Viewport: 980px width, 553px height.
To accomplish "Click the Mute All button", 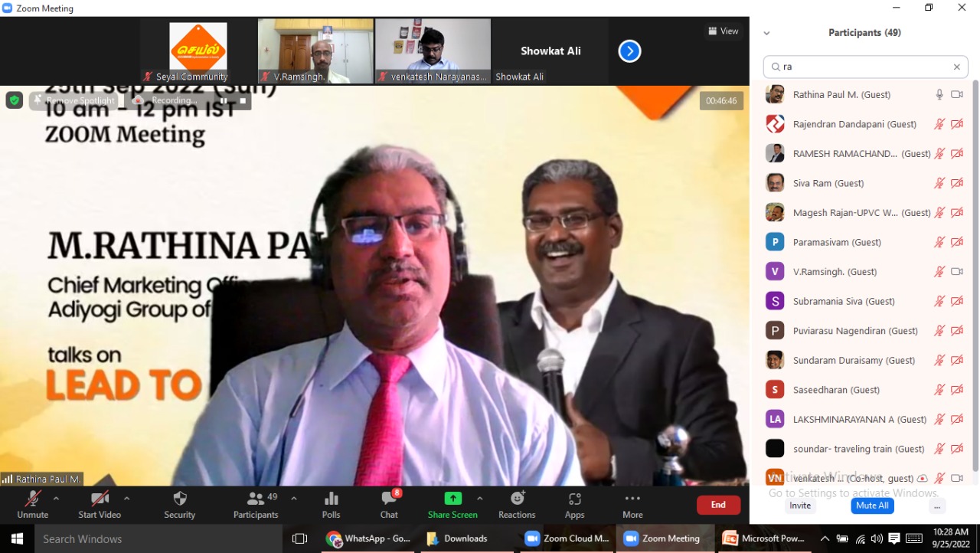I will (x=872, y=506).
